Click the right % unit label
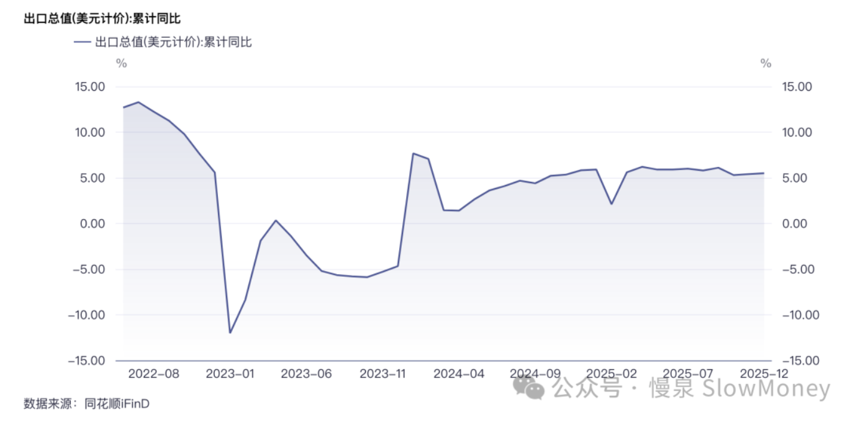The image size is (868, 448). click(766, 63)
